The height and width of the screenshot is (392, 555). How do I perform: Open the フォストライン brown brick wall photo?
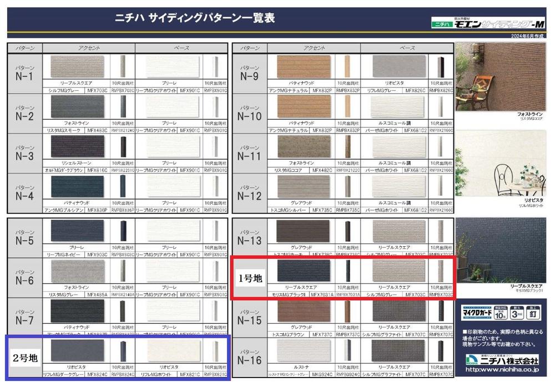click(x=500, y=77)
